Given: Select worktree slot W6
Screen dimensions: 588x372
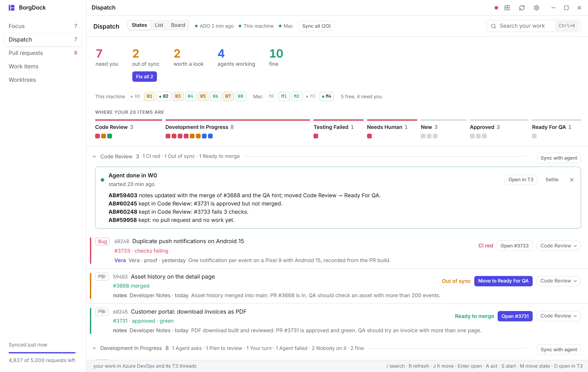Looking at the screenshot, I should tap(215, 96).
